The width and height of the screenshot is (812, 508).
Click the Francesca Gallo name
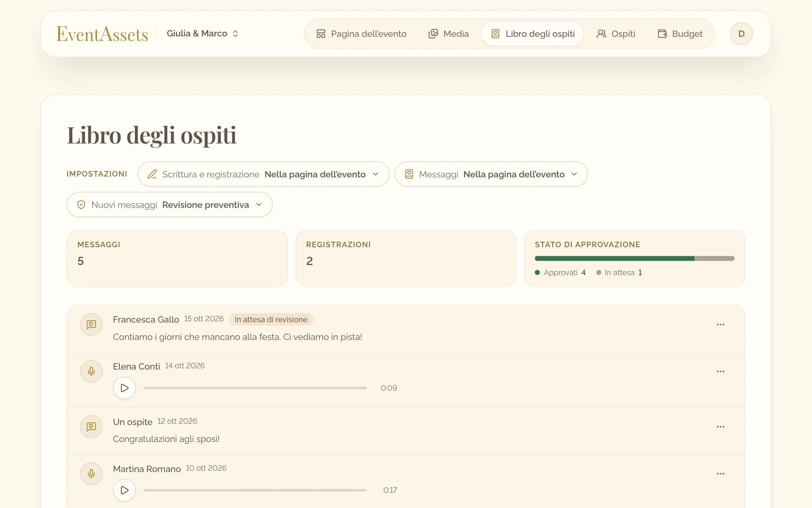[146, 320]
